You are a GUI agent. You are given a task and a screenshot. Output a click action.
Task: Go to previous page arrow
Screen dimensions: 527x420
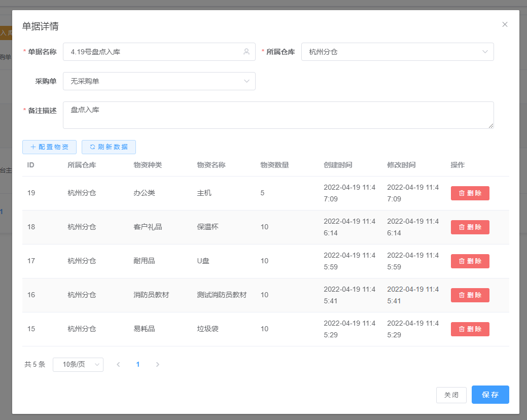pyautogui.click(x=118, y=365)
